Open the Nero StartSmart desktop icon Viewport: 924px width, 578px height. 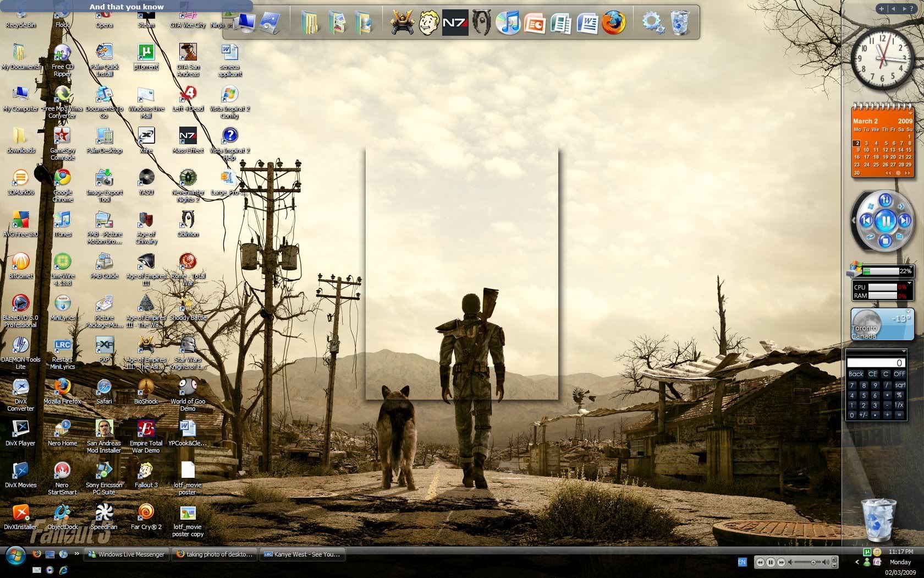62,479
